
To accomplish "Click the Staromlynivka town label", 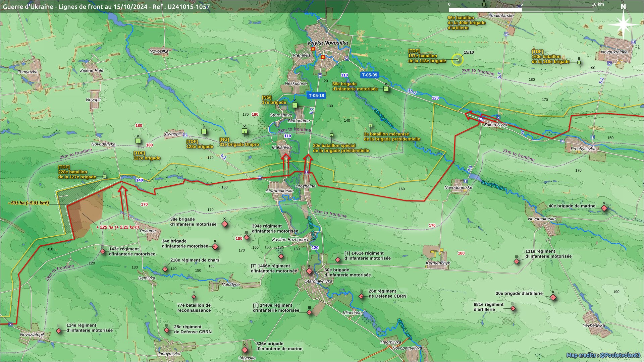I will [319, 282].
